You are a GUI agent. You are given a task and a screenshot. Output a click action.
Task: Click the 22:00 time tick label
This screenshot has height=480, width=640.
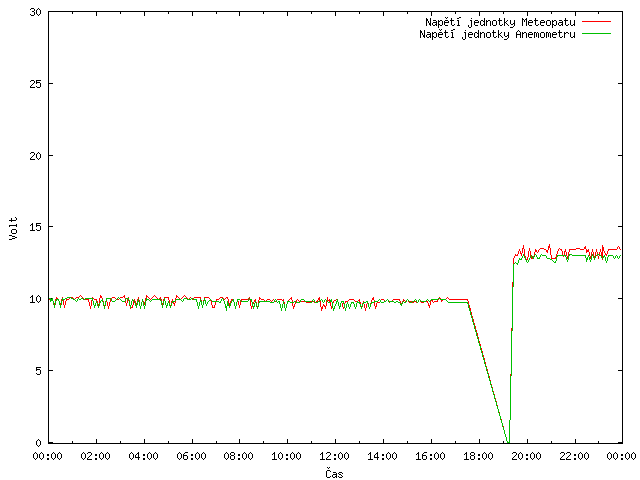(x=574, y=456)
